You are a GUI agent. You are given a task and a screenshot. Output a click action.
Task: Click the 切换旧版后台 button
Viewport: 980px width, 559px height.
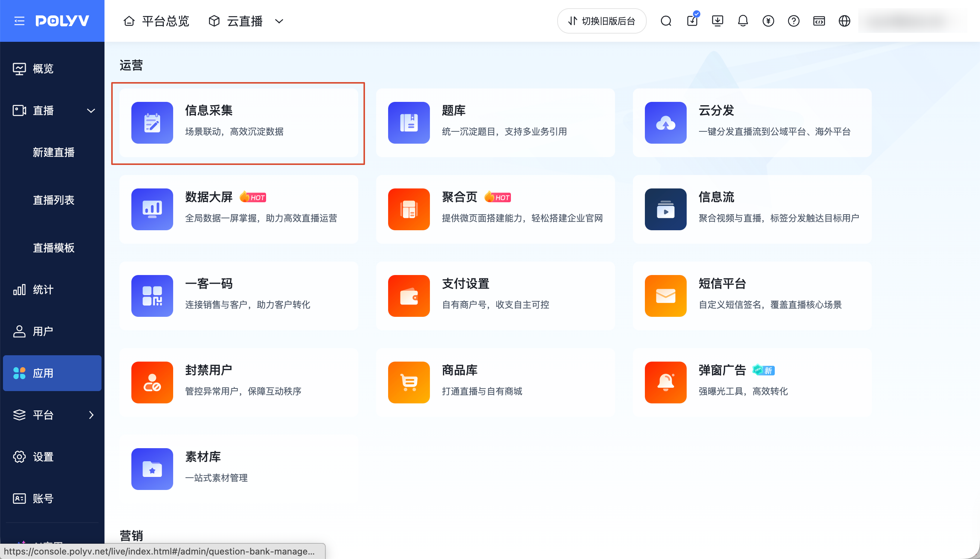tap(602, 21)
